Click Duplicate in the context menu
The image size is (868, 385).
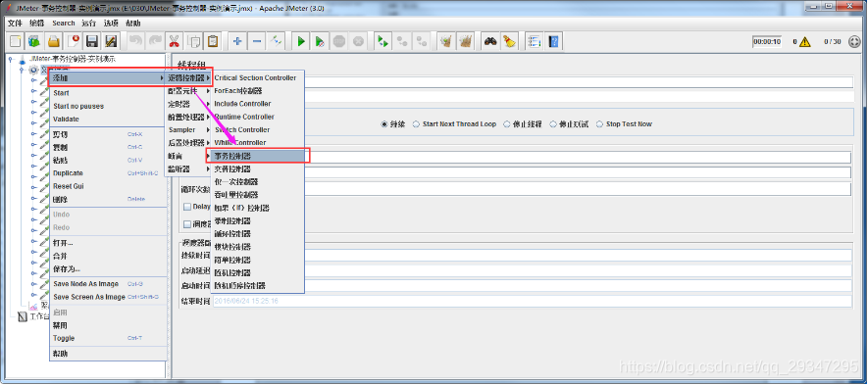point(108,173)
